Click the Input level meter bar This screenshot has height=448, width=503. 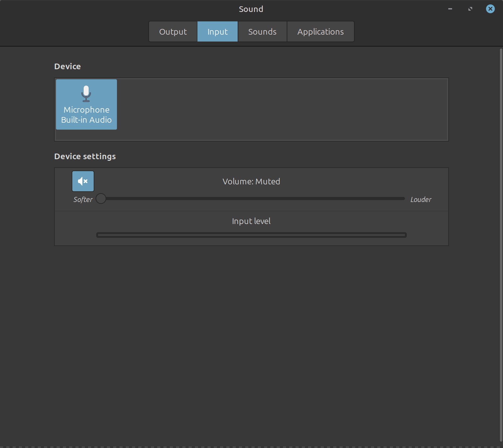[251, 235]
